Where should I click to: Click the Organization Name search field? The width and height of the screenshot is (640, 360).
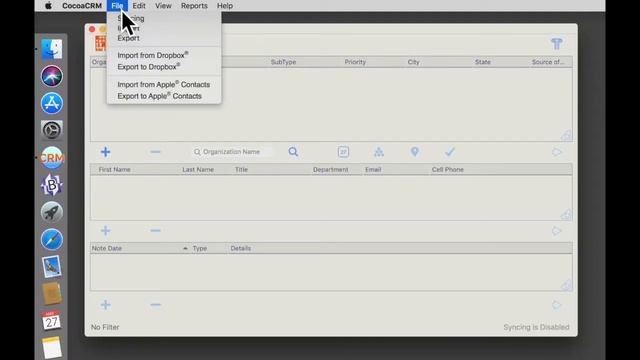[x=232, y=152]
